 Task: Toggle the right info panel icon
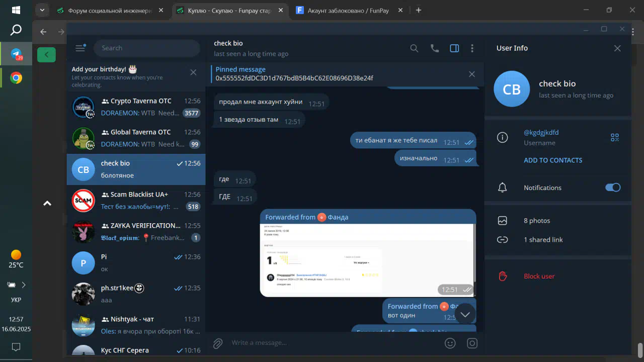[454, 48]
